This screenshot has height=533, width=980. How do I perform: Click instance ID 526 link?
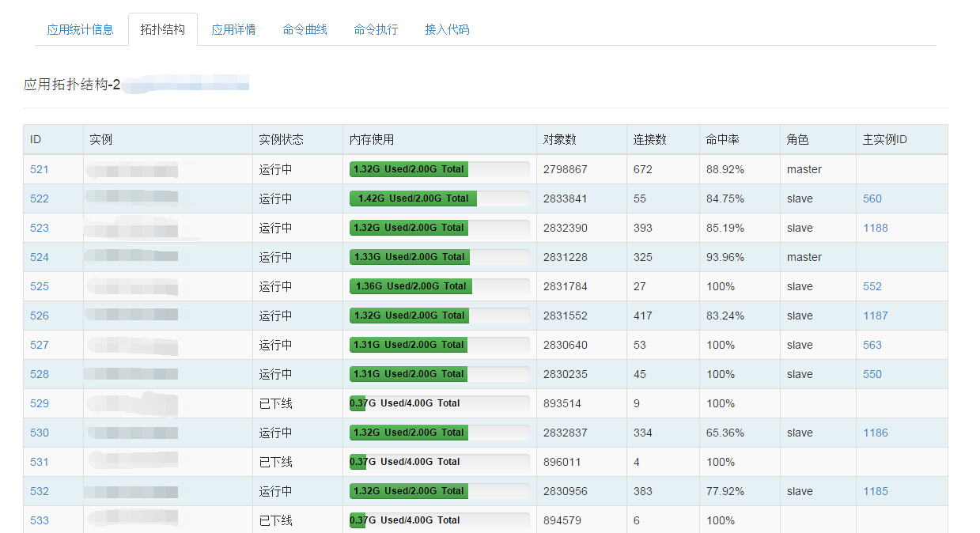[x=40, y=316]
